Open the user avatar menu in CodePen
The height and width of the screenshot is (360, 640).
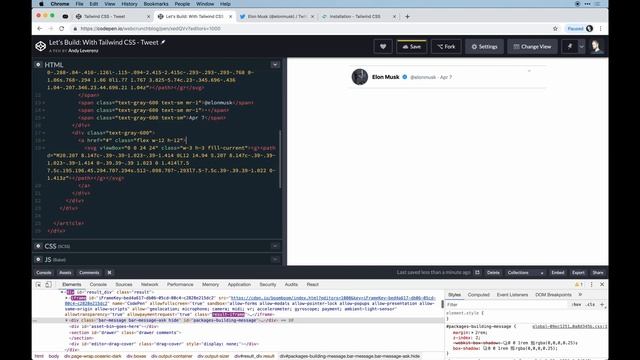click(x=596, y=47)
